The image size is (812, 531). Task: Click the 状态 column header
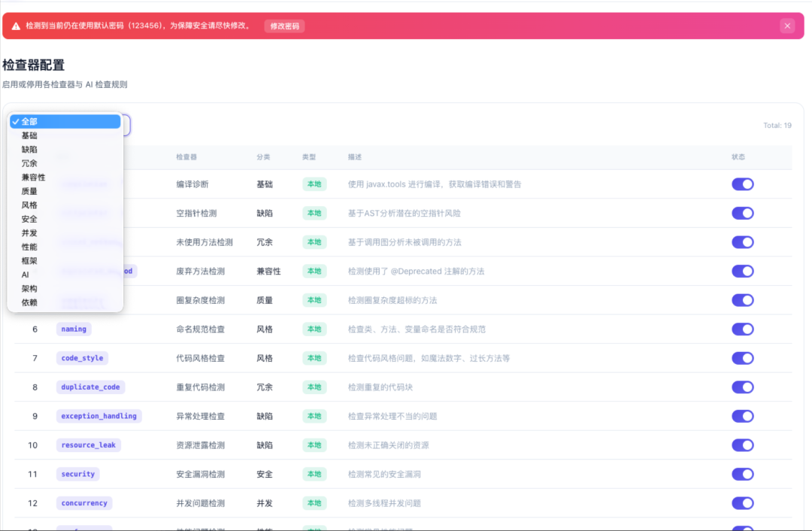(738, 157)
